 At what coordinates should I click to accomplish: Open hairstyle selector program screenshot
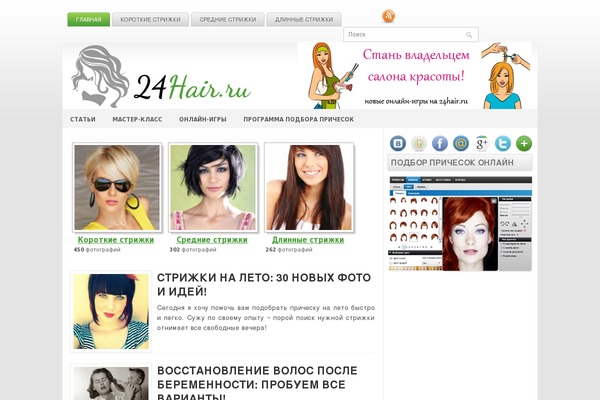click(460, 224)
